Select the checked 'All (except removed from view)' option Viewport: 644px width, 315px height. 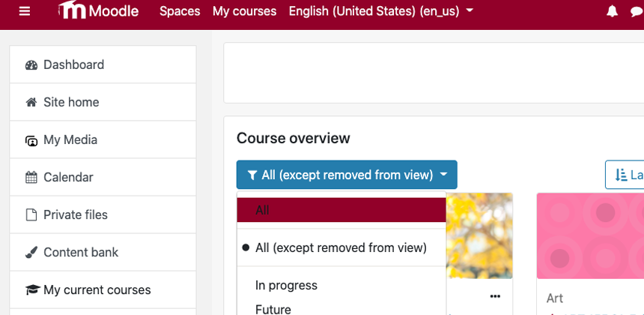[341, 247]
